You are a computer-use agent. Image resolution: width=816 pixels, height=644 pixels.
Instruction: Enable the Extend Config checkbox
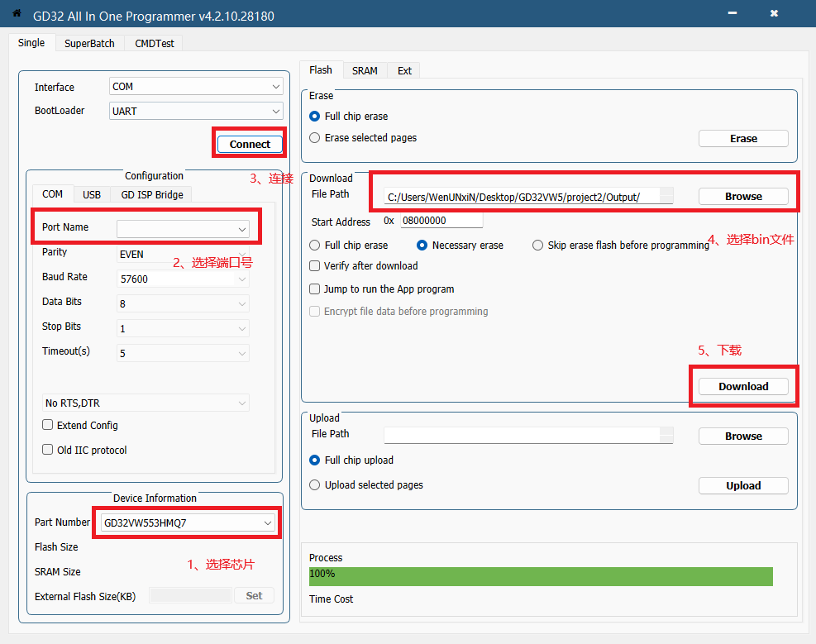coord(80,425)
